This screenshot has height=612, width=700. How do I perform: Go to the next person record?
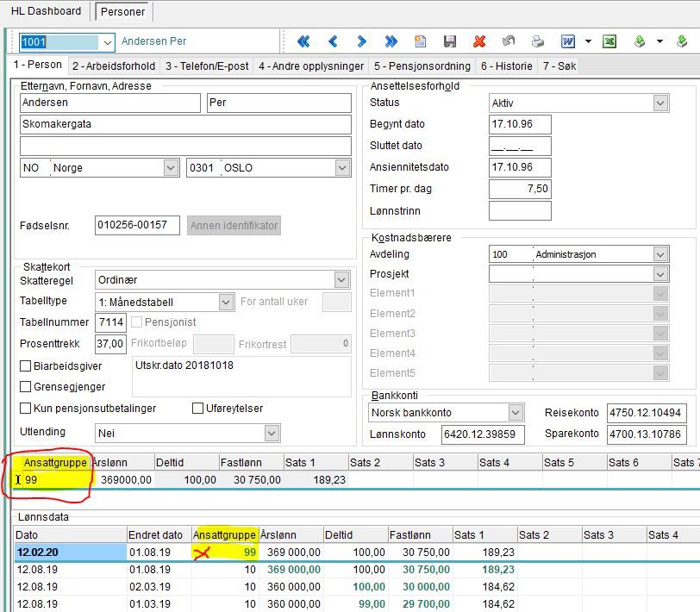click(x=362, y=41)
